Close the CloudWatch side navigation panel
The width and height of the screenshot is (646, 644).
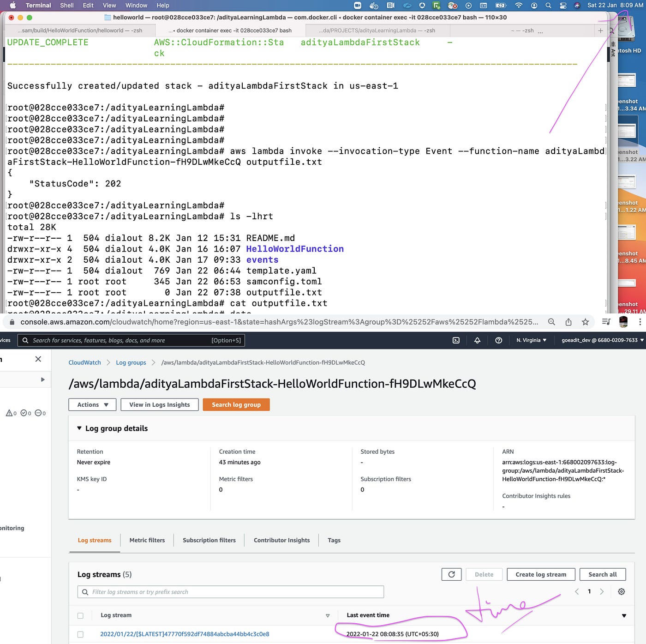[38, 359]
